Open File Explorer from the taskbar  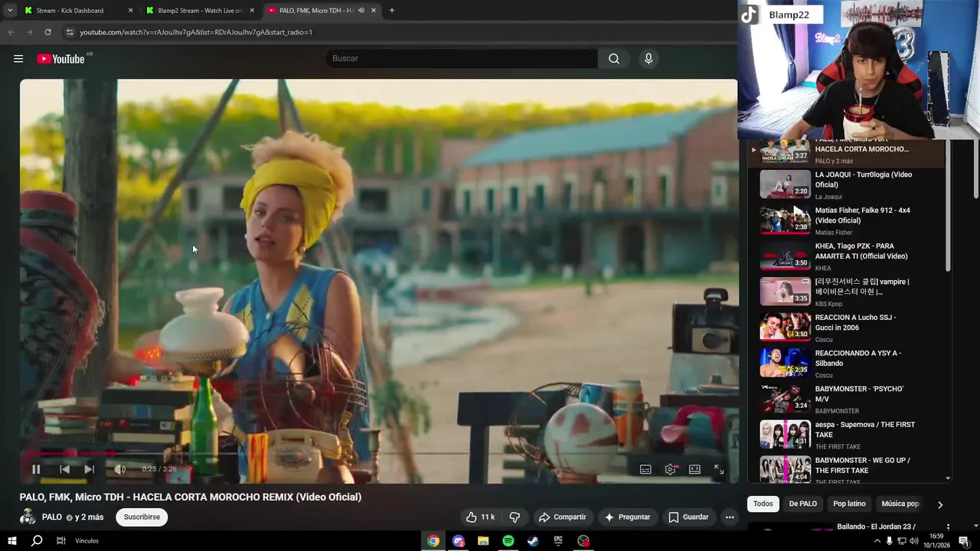[x=483, y=541]
